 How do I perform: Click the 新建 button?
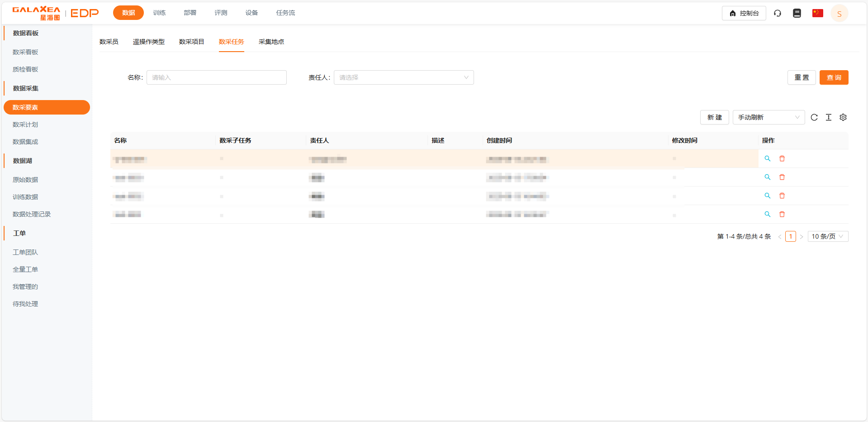click(714, 117)
